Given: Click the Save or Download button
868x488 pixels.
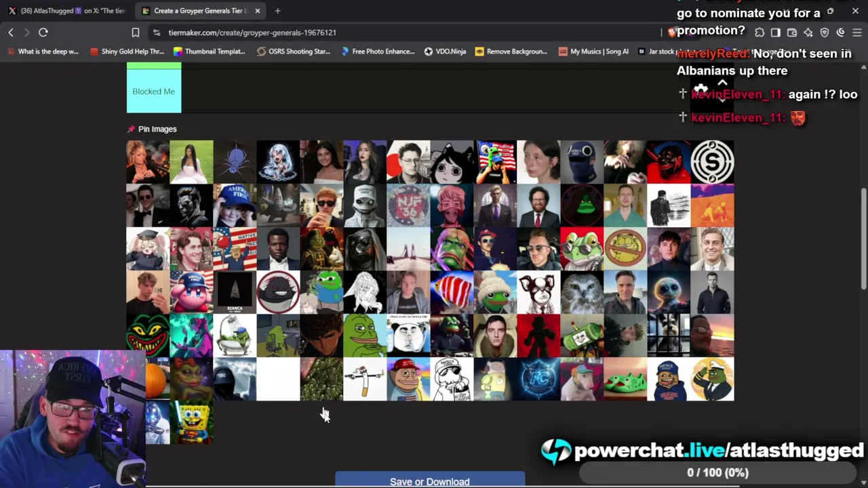Looking at the screenshot, I should (x=430, y=481).
